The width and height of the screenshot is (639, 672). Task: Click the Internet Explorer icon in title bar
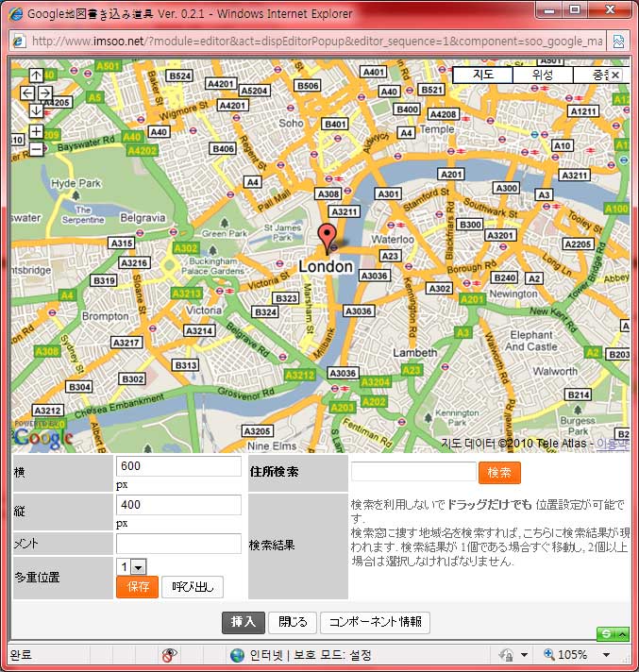click(16, 13)
